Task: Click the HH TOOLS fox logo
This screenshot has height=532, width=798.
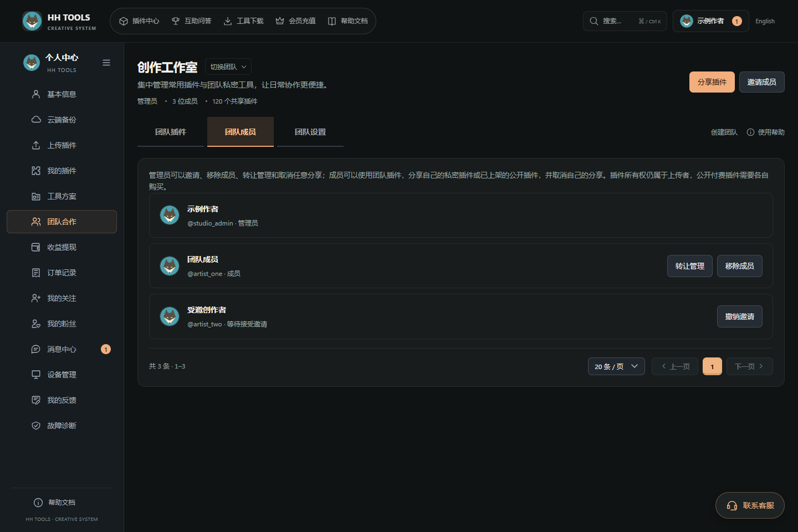Action: pyautogui.click(x=32, y=21)
